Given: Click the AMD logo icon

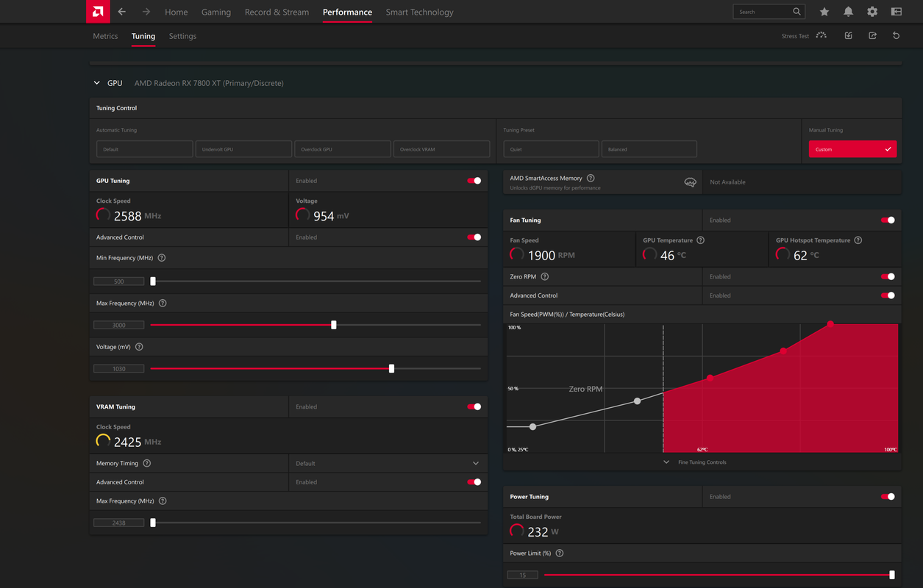Looking at the screenshot, I should click(x=98, y=12).
